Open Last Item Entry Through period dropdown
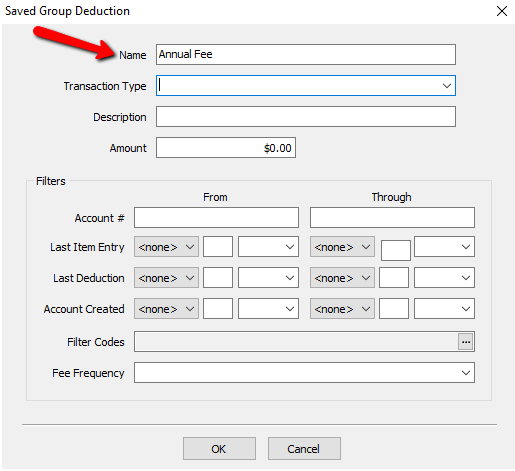Image resolution: width=515 pixels, height=471 pixels. [444, 247]
